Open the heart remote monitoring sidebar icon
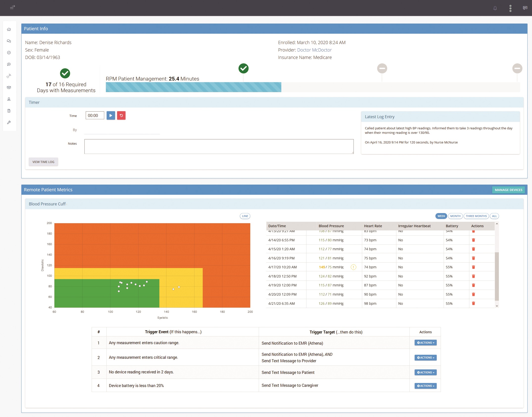The image size is (532, 417). coord(9,76)
